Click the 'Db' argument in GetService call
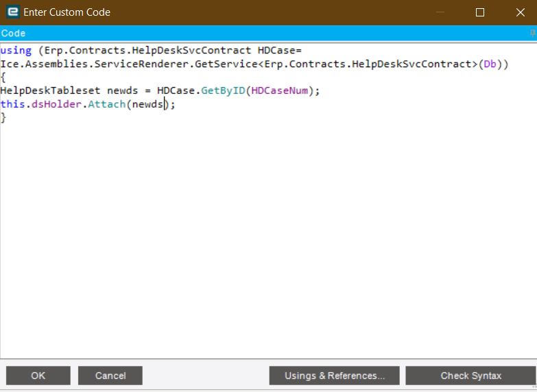This screenshot has width=537, height=392. tap(490, 64)
